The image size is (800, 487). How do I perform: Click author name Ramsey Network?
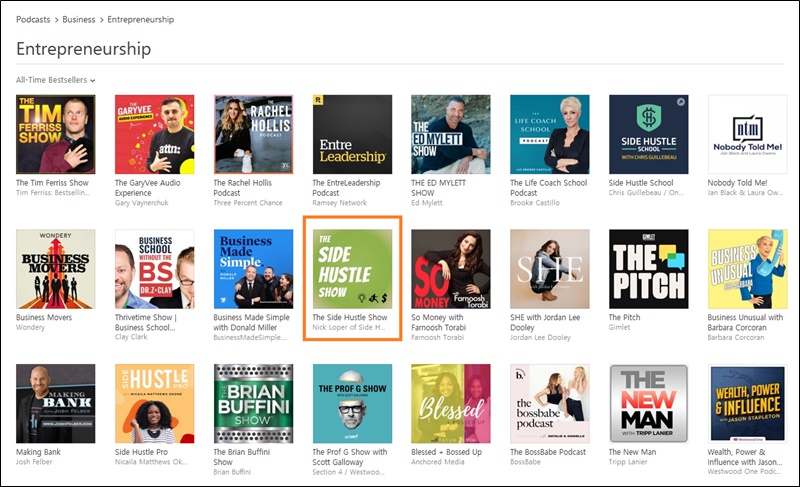tap(340, 203)
